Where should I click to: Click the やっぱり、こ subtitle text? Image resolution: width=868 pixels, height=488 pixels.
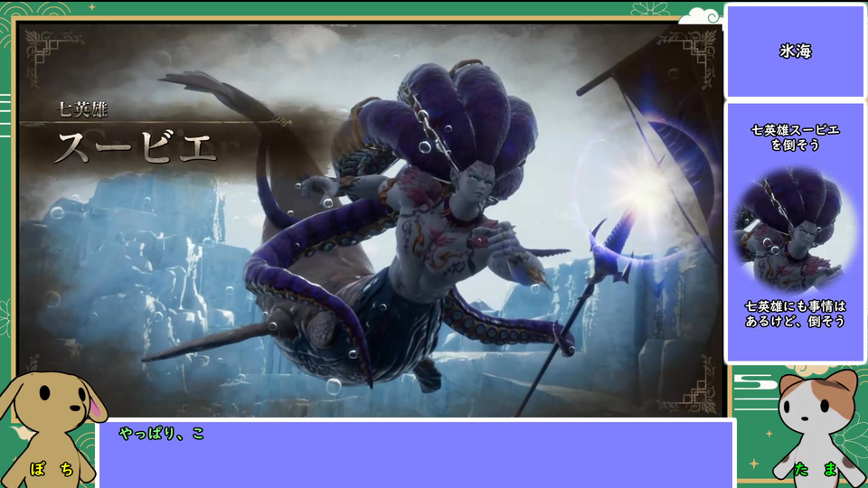tap(162, 433)
